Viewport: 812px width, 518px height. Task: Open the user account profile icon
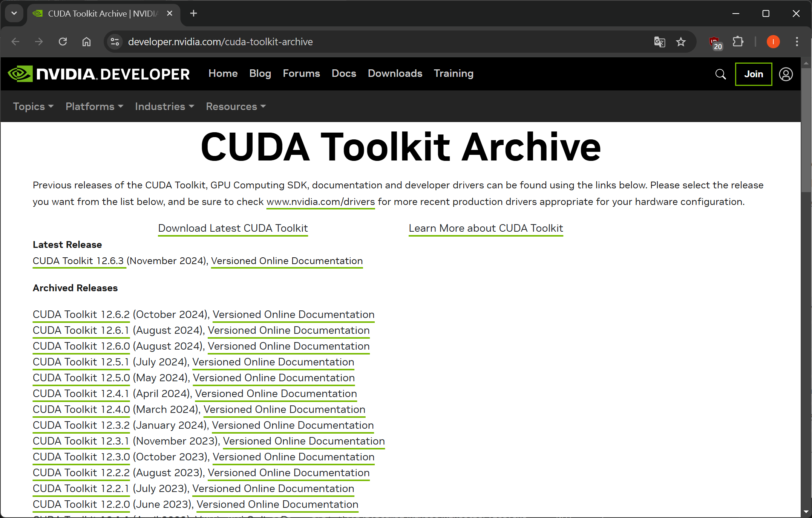click(786, 74)
